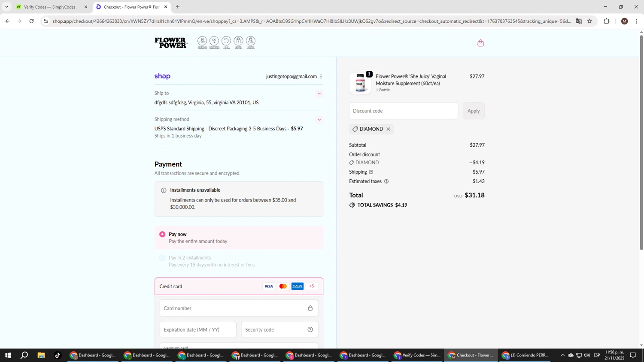
Task: Show hidden system tray icons
Action: point(562,355)
